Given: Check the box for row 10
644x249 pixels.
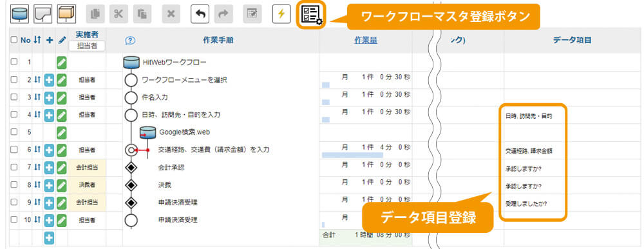Looking at the screenshot, I should pyautogui.click(x=14, y=220).
